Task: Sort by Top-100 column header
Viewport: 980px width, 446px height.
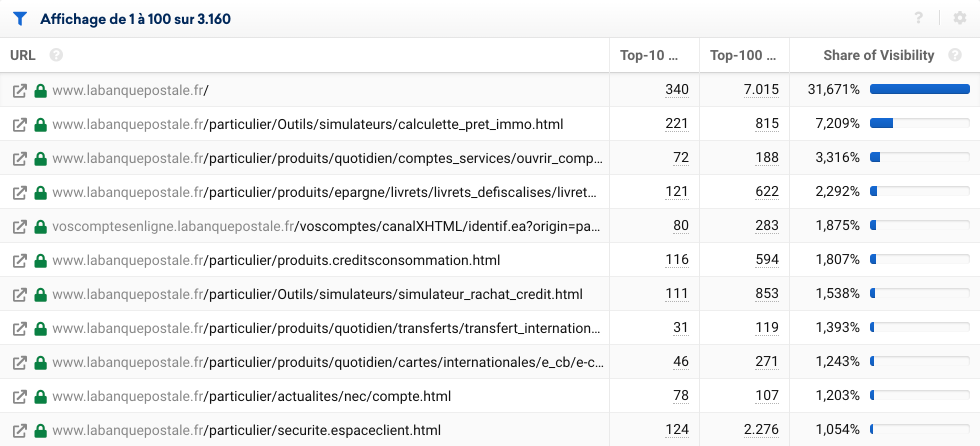Action: pyautogui.click(x=742, y=55)
